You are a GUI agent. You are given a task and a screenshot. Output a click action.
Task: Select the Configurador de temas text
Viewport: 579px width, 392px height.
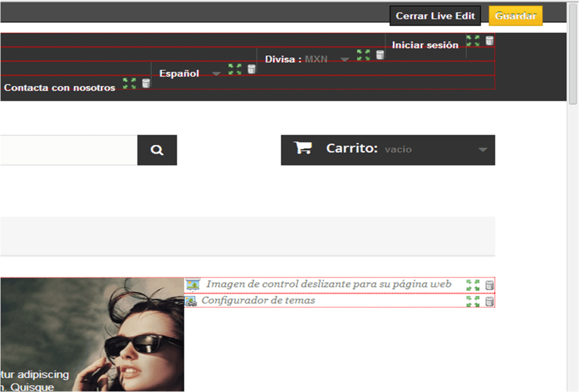click(258, 300)
